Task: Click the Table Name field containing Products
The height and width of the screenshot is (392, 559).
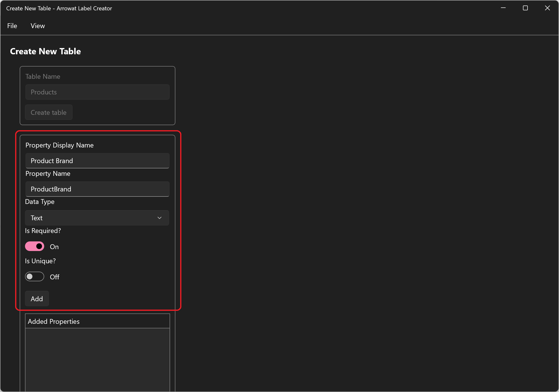Action: point(97,92)
